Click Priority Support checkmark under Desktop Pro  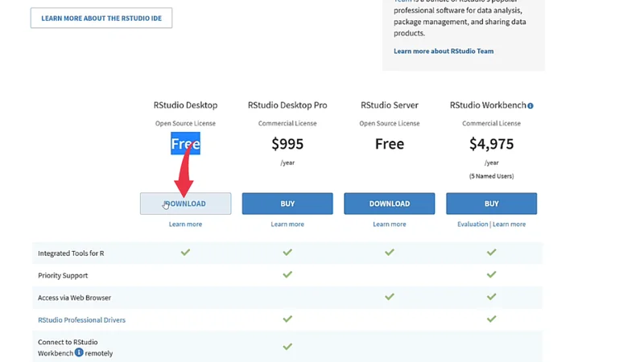point(287,275)
